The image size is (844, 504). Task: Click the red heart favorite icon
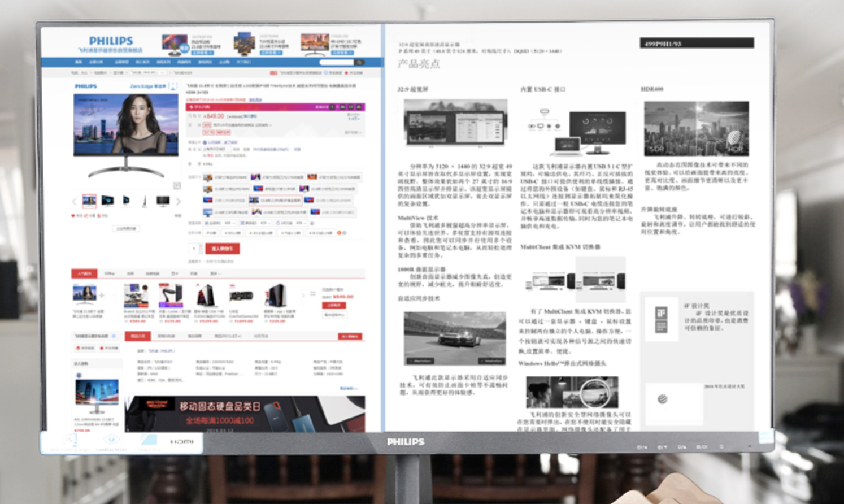(x=73, y=216)
